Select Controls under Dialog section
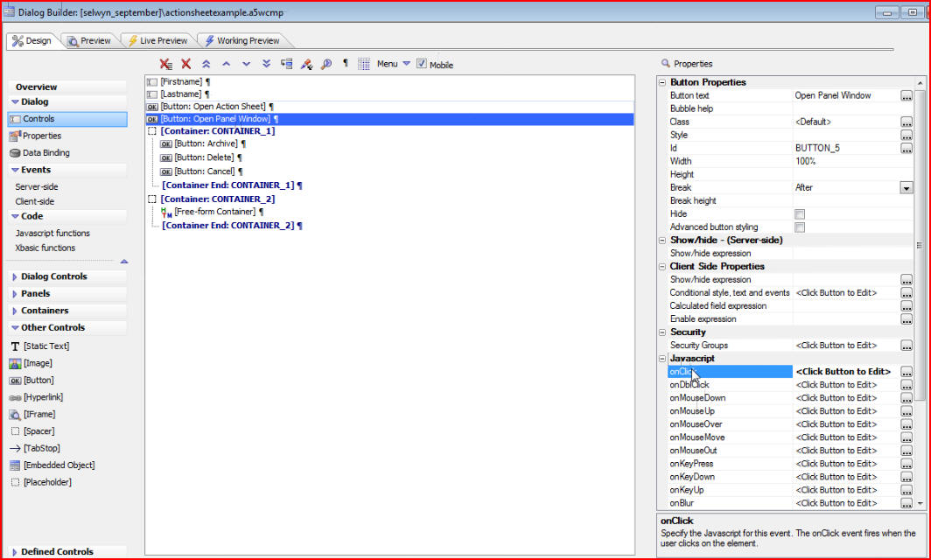Viewport: 931px width, 560px height. 67,119
